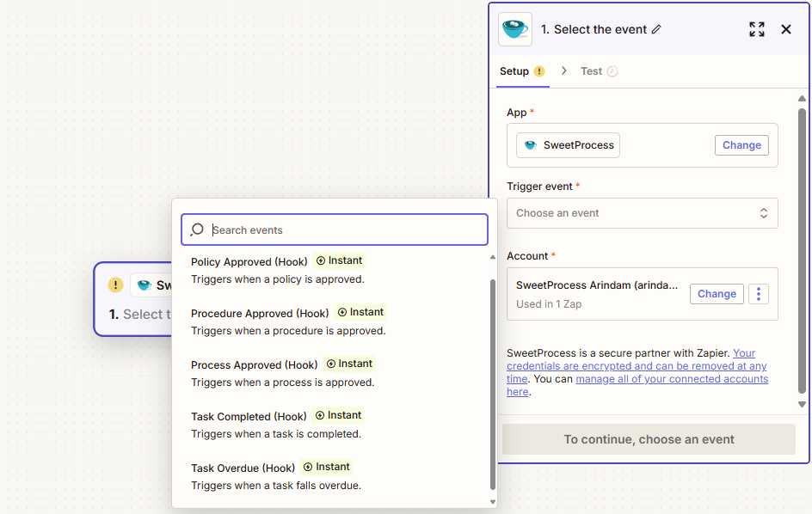The width and height of the screenshot is (812, 514).
Task: Click the SweetProcess cup logo in panel header
Action: click(515, 29)
